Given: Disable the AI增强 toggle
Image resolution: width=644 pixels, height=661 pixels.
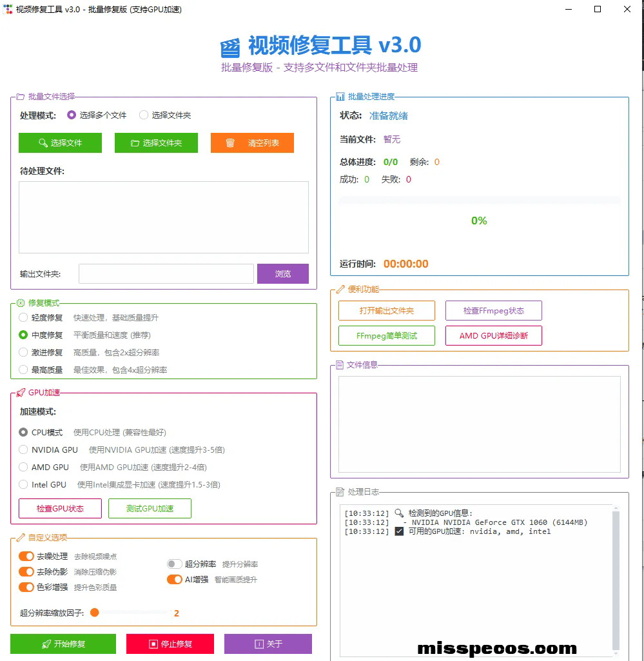Looking at the screenshot, I should coord(174,580).
